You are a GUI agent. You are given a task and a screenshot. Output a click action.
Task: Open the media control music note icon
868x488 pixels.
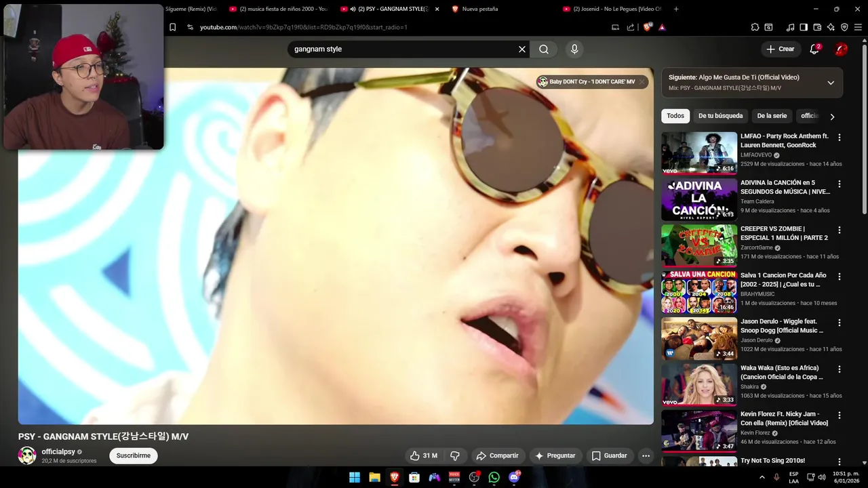(x=790, y=27)
